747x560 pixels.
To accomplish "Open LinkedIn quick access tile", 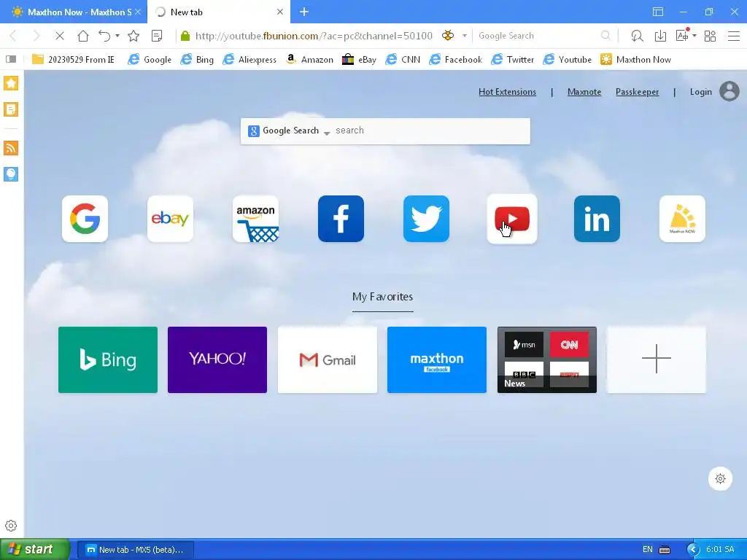I will pos(597,219).
